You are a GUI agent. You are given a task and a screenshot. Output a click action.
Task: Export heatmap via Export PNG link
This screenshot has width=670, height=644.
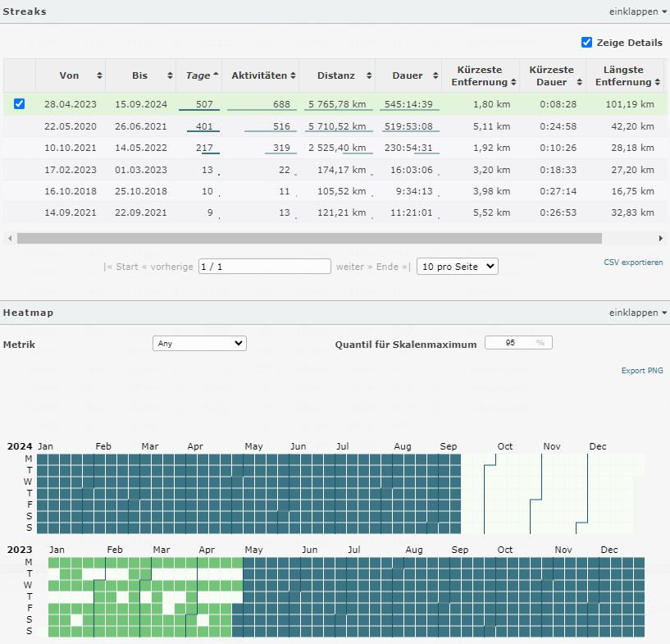[641, 371]
